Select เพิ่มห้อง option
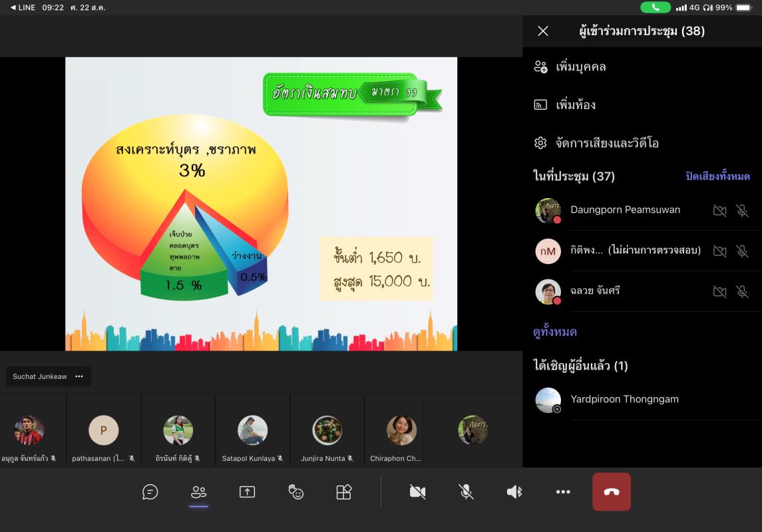762x532 pixels. [575, 105]
